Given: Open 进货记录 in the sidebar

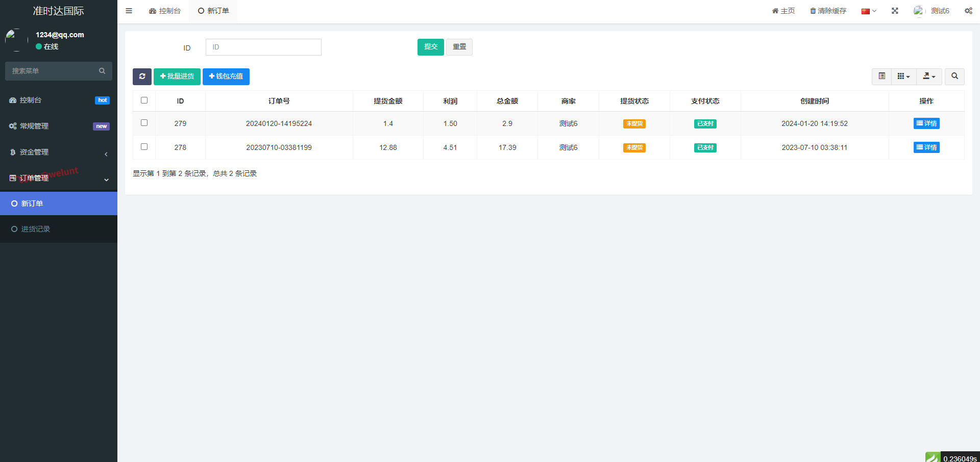Looking at the screenshot, I should pyautogui.click(x=36, y=229).
